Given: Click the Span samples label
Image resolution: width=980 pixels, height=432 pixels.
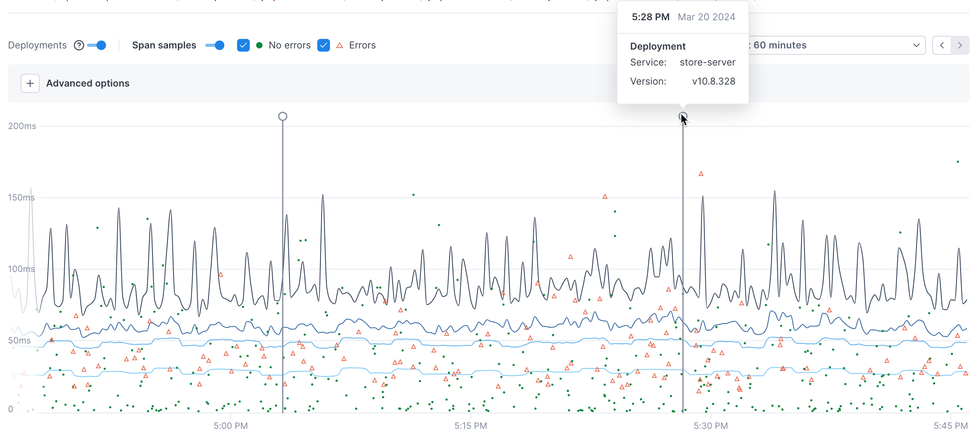Looking at the screenshot, I should pyautogui.click(x=164, y=45).
